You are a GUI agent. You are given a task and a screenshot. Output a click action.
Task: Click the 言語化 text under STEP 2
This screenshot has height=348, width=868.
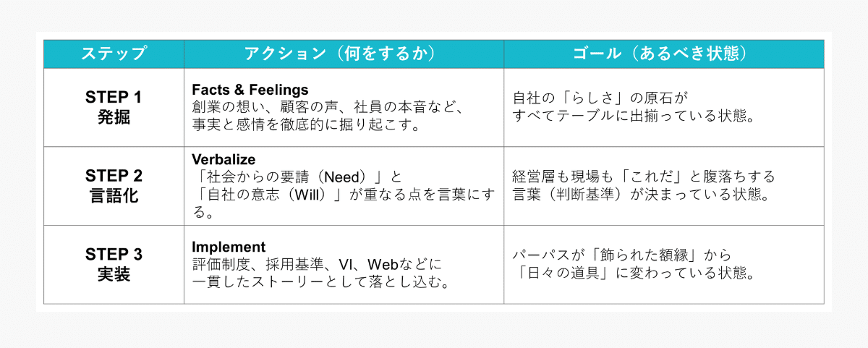click(x=114, y=195)
